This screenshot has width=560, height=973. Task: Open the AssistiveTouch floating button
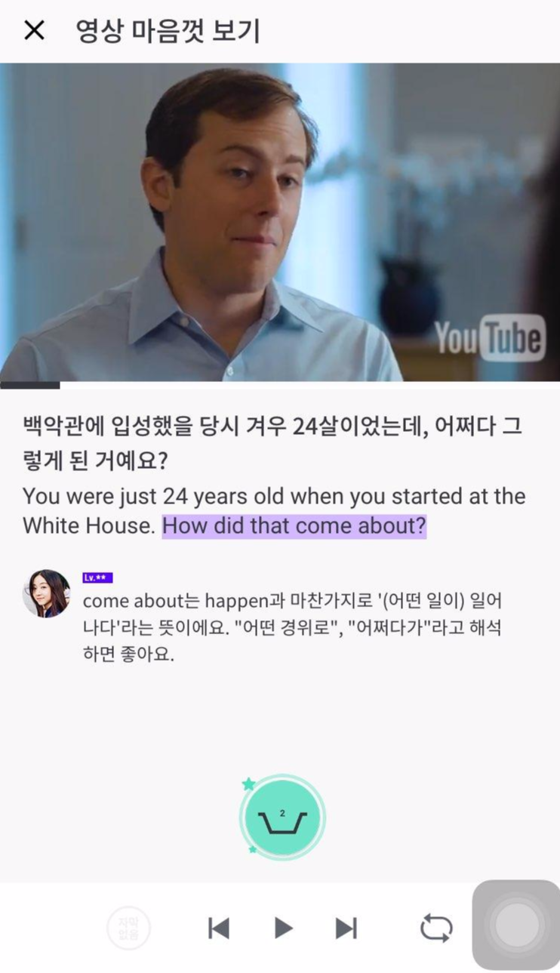517,925
